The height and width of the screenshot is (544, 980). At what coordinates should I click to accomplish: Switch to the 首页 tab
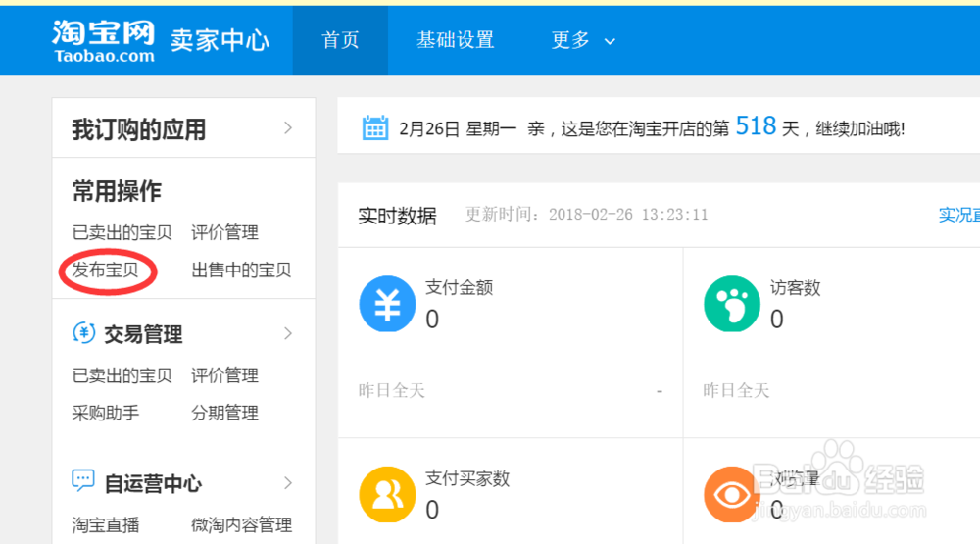point(340,40)
